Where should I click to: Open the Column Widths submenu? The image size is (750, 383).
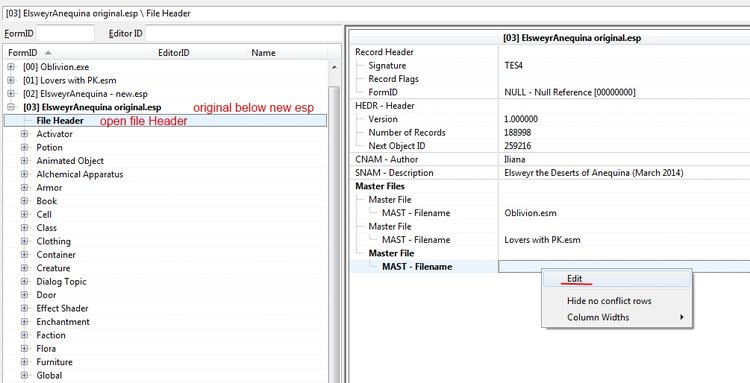pyautogui.click(x=617, y=317)
